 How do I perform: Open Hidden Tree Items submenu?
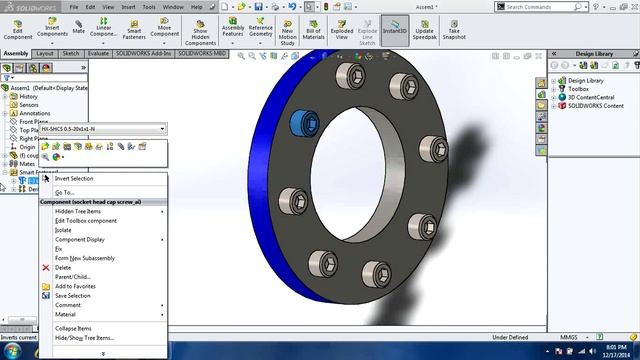tap(103, 211)
